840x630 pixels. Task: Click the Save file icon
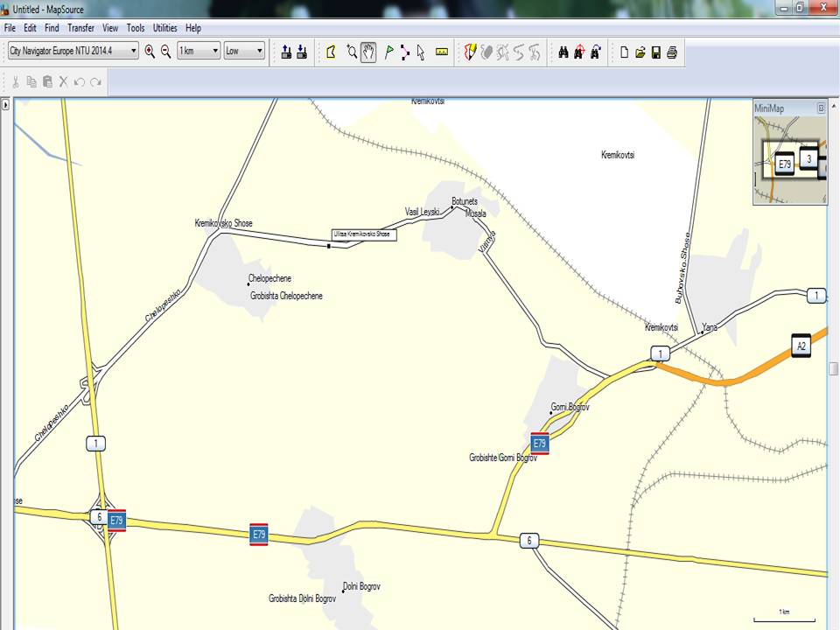click(656, 52)
